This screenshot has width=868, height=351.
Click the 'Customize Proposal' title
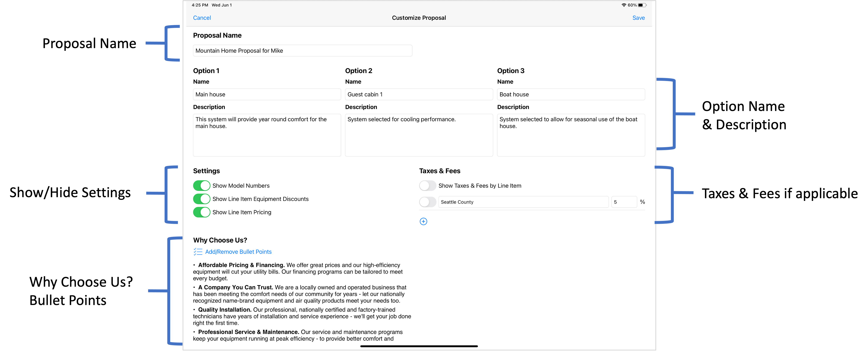[419, 18]
